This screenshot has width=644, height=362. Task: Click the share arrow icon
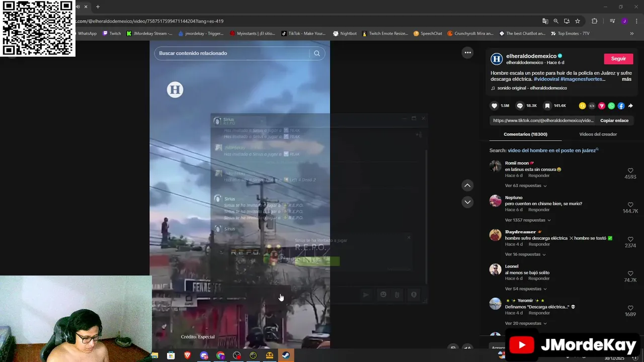[630, 106]
